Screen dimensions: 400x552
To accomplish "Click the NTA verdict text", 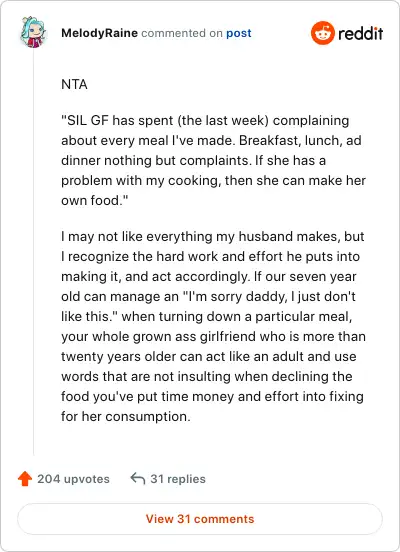I will click(x=74, y=84).
